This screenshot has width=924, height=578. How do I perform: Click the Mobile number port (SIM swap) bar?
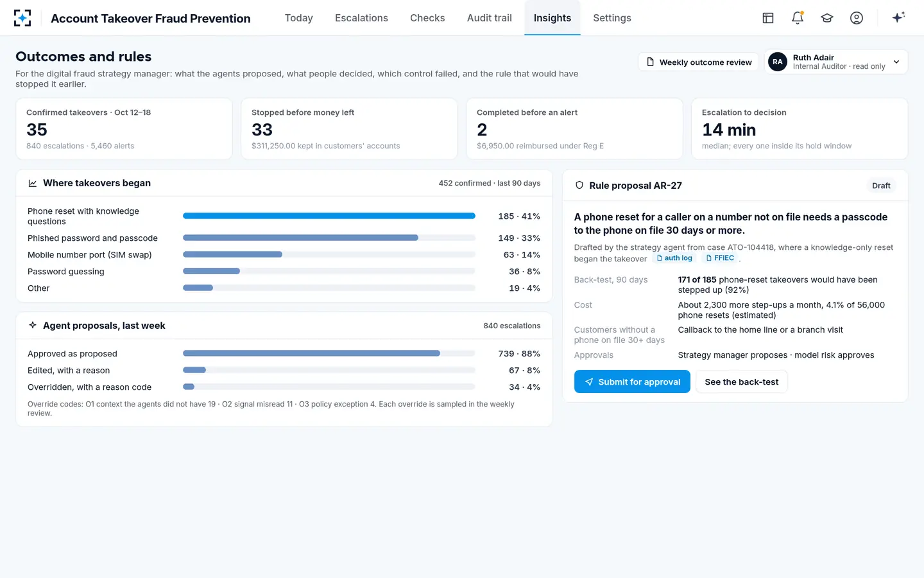point(329,254)
